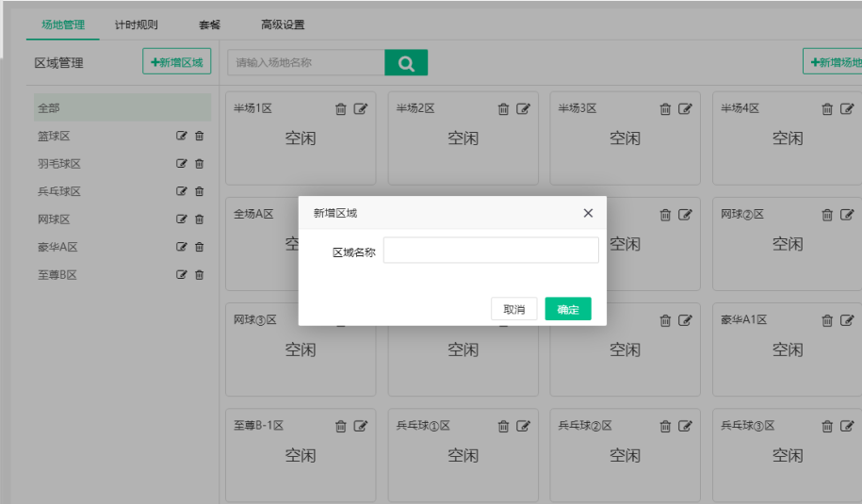Image resolution: width=862 pixels, height=504 pixels.
Task: Click the 新增区域 button
Action: point(177,62)
